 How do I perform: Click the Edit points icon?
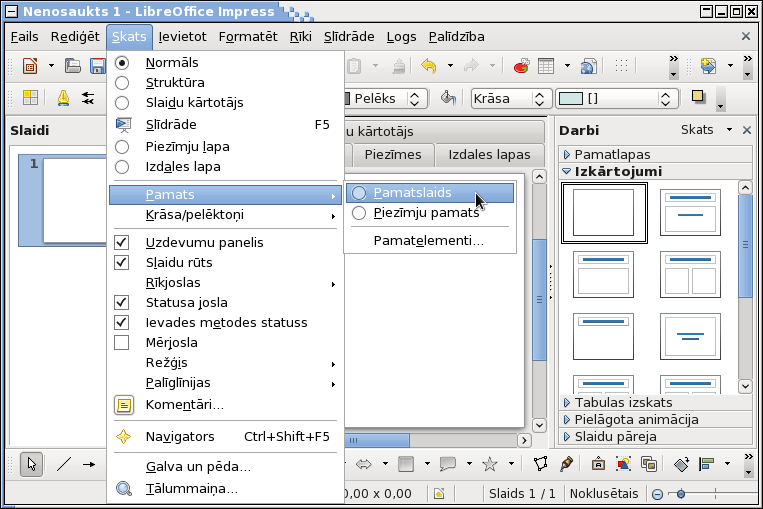(541, 464)
